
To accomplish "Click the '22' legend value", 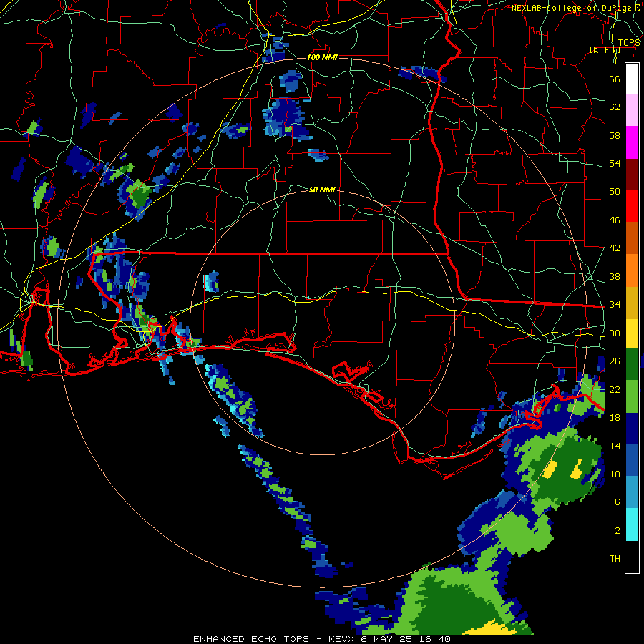I will 615,390.
